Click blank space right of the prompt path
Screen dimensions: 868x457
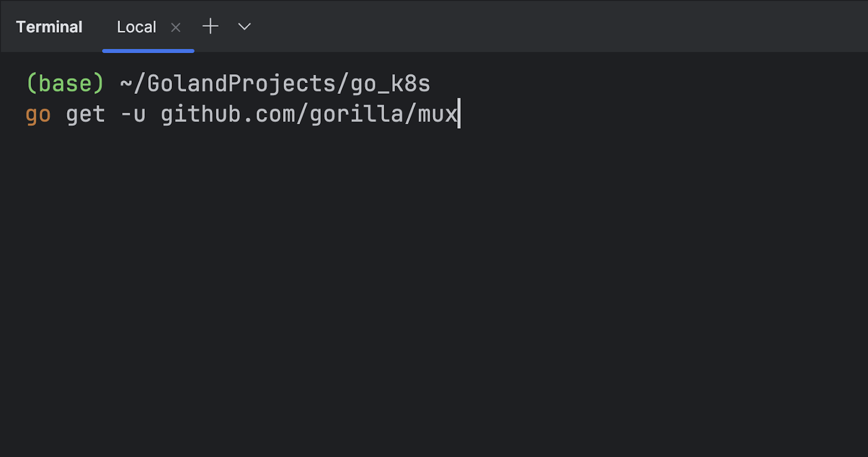click(646, 84)
